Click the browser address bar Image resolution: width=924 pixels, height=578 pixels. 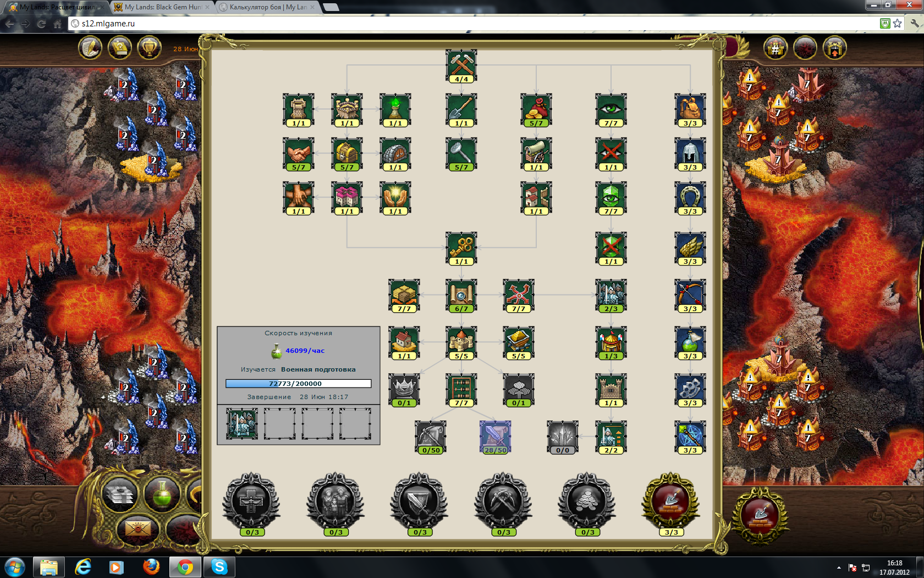(x=473, y=23)
